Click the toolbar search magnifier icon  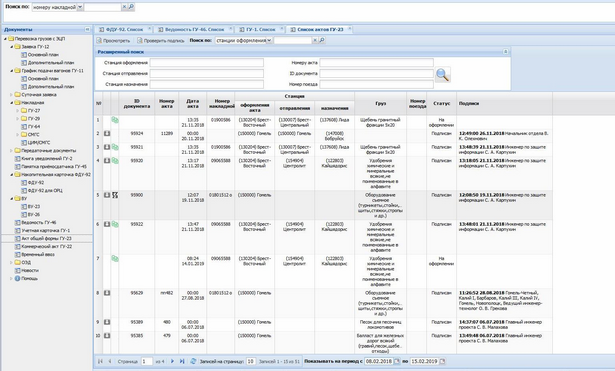pyautogui.click(x=322, y=40)
